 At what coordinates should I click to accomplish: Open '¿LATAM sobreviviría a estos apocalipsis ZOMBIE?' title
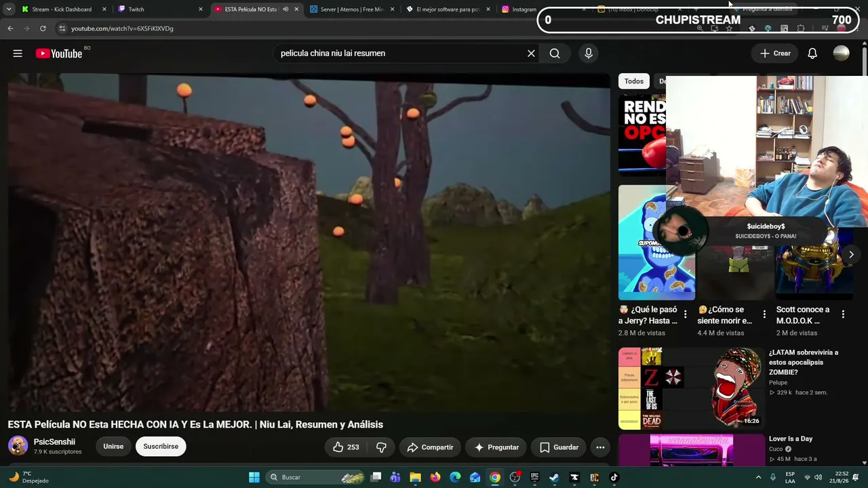804,363
